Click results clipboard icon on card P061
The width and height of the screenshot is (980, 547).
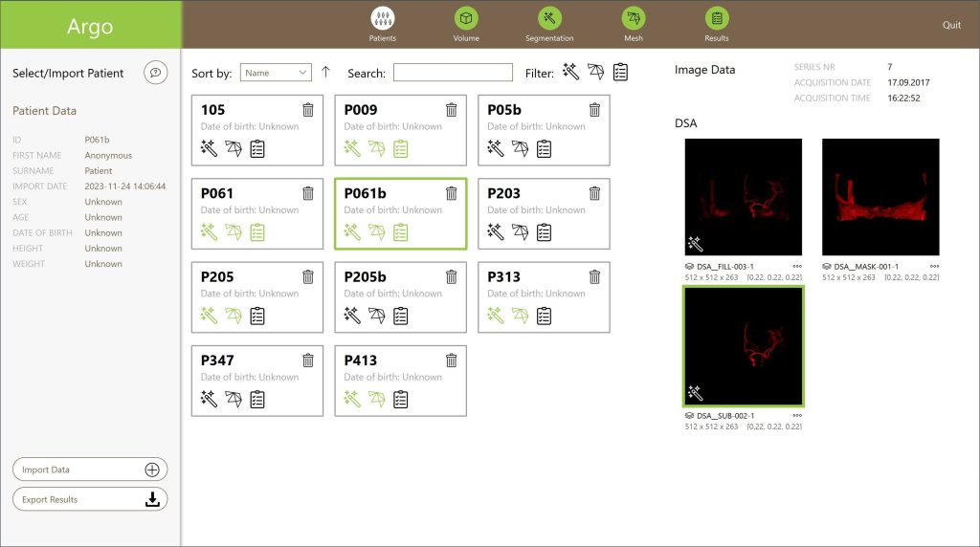tap(257, 232)
